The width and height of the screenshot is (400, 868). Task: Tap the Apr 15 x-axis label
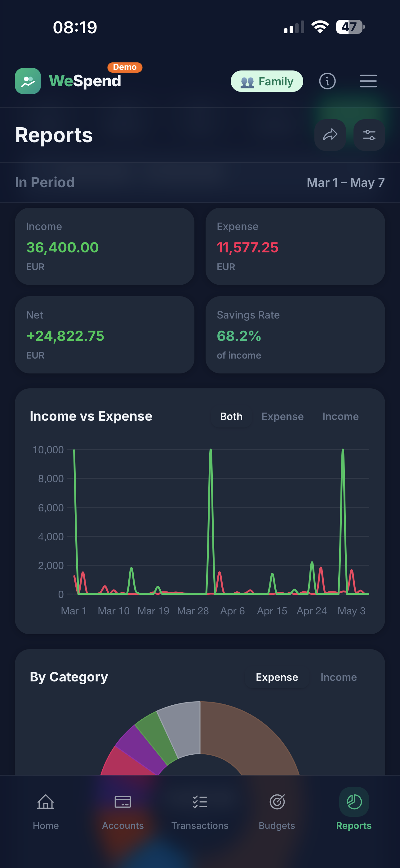[272, 611]
